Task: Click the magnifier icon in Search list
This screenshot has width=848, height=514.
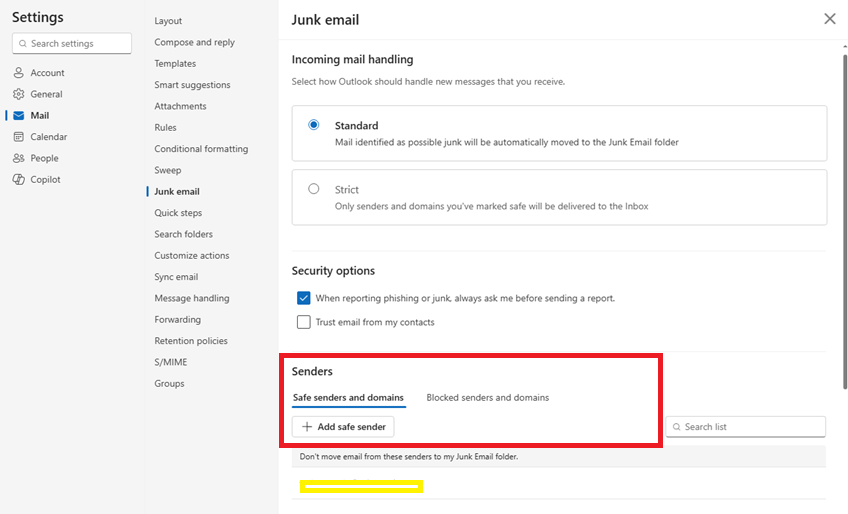Action: [x=677, y=427]
